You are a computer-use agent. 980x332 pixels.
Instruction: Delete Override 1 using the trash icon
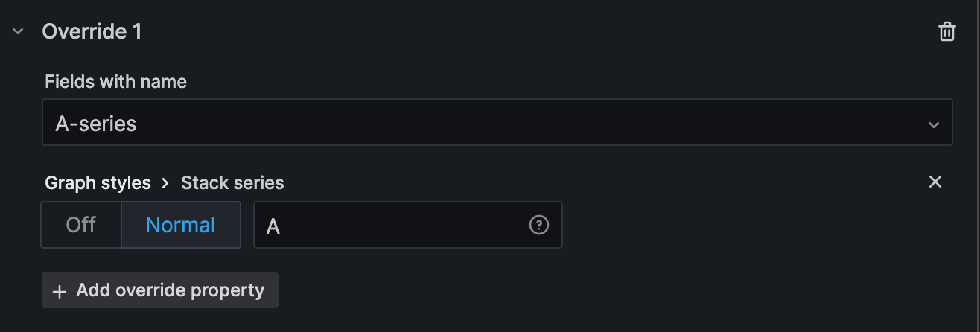[946, 32]
